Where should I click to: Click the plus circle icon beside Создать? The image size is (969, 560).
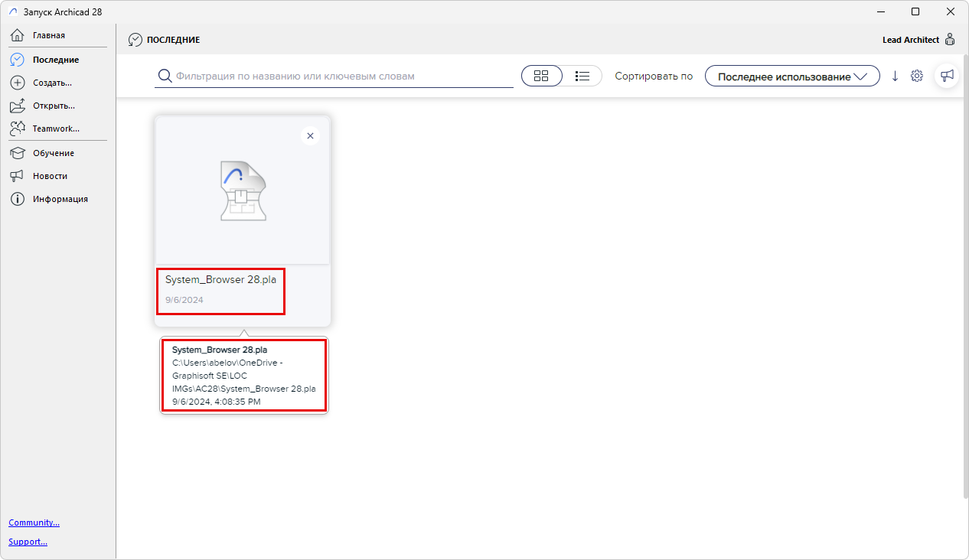coord(18,83)
